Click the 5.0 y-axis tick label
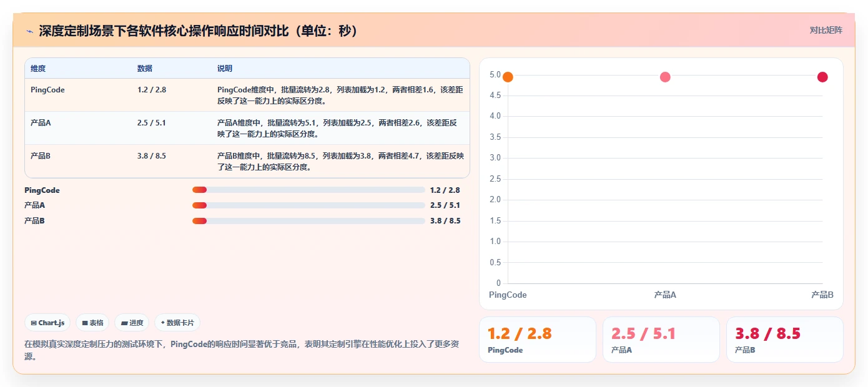 495,75
